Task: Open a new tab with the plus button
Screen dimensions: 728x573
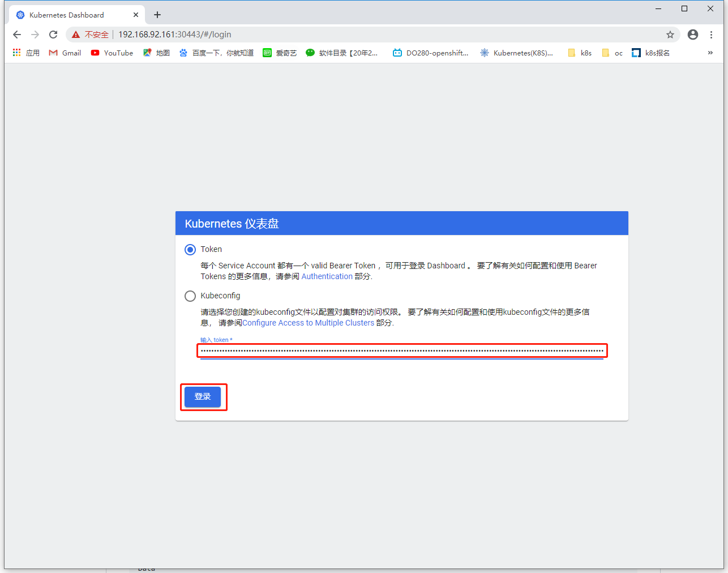Action: [x=157, y=15]
